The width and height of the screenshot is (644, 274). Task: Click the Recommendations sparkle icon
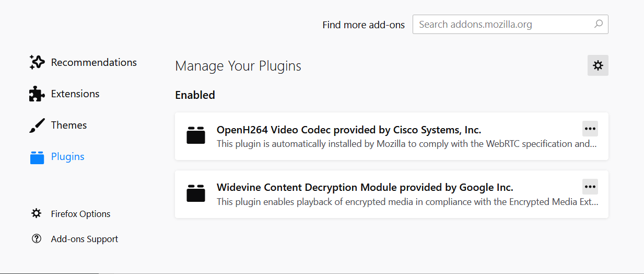(x=37, y=63)
